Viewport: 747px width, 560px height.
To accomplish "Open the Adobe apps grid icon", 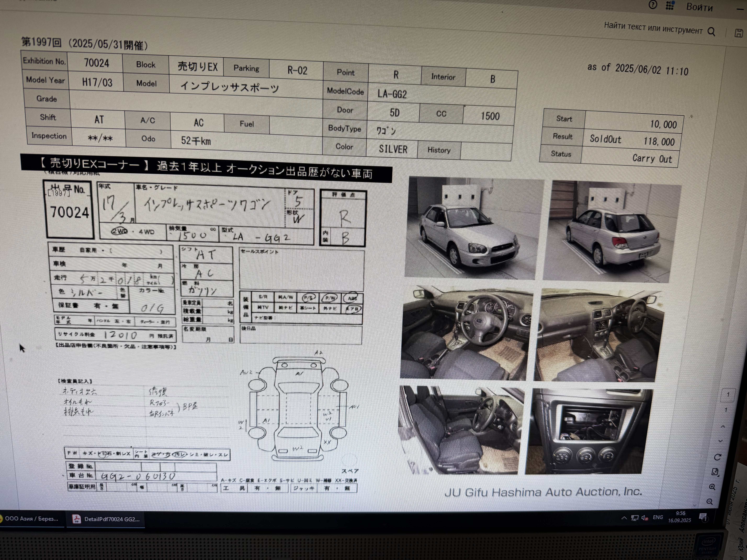I will (x=670, y=5).
